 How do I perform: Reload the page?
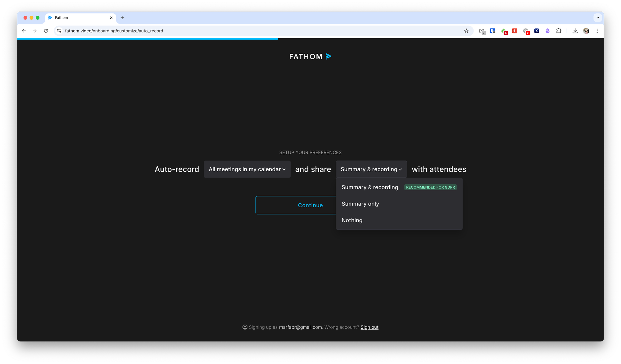click(x=46, y=31)
